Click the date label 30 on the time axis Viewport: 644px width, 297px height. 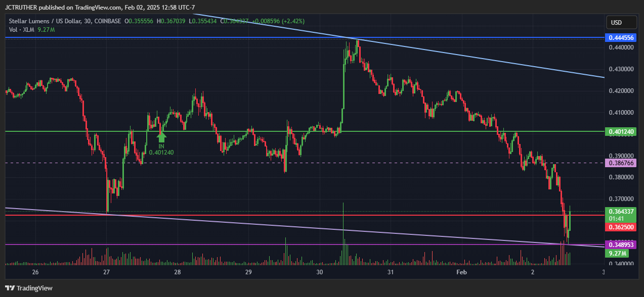click(320, 272)
